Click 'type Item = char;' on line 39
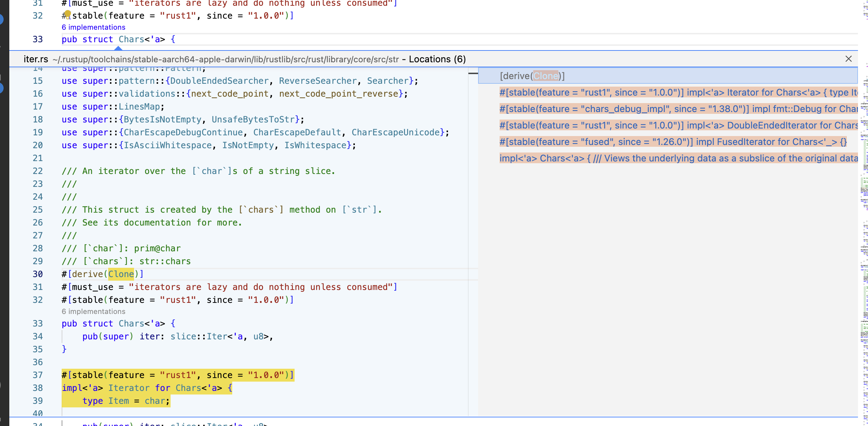 pos(126,401)
